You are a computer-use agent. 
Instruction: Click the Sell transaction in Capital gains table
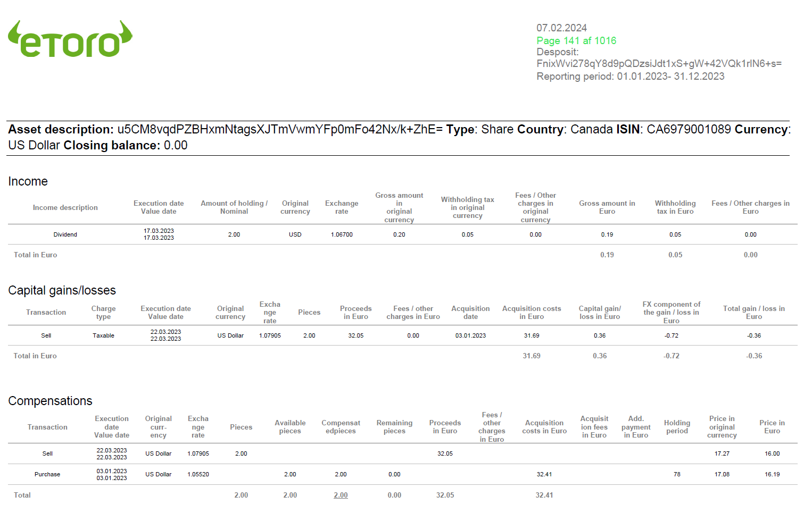[46, 335]
